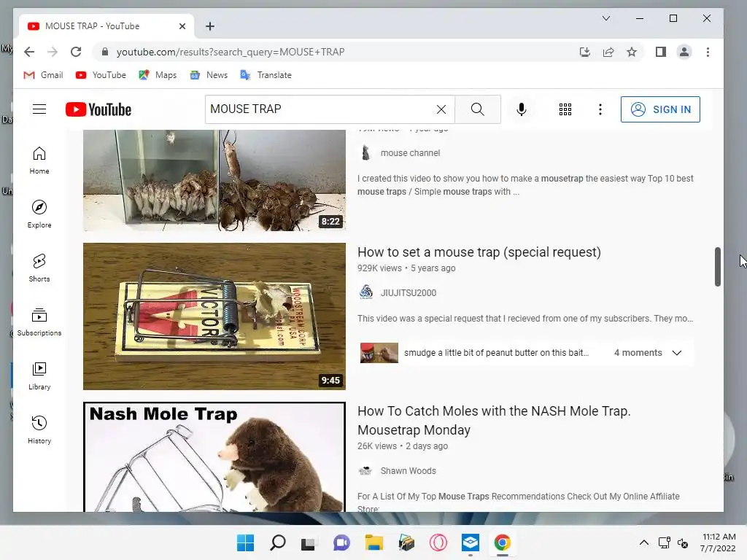Open YouTube settings three-dot menu
The image size is (747, 560).
[600, 109]
